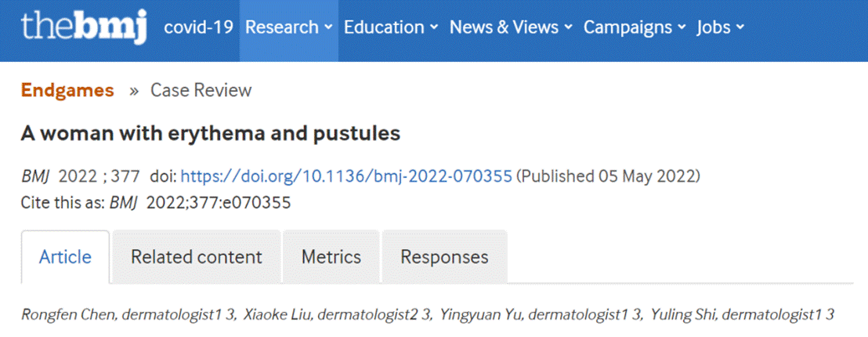This screenshot has width=868, height=337.
Task: Go to the Endgames section link
Action: coord(67,90)
